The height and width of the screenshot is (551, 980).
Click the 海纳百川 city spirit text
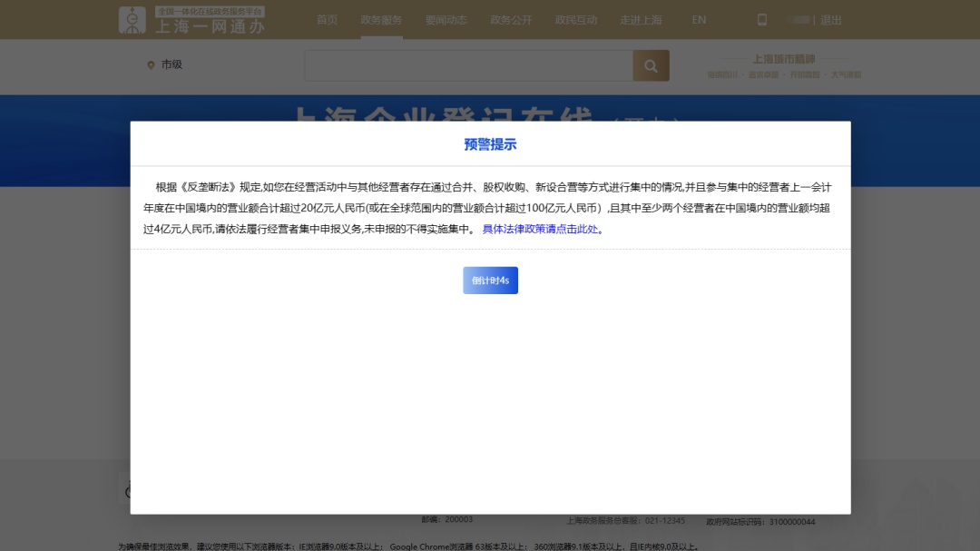click(x=722, y=74)
